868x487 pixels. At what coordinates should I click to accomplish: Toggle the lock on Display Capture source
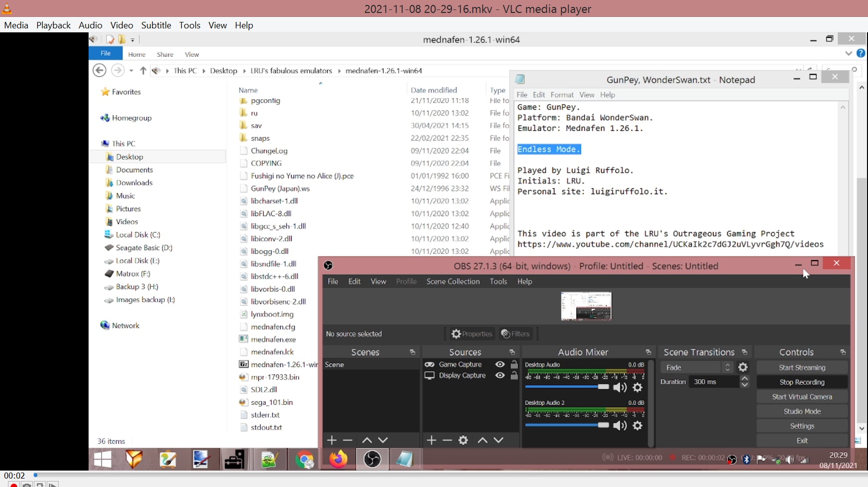514,375
